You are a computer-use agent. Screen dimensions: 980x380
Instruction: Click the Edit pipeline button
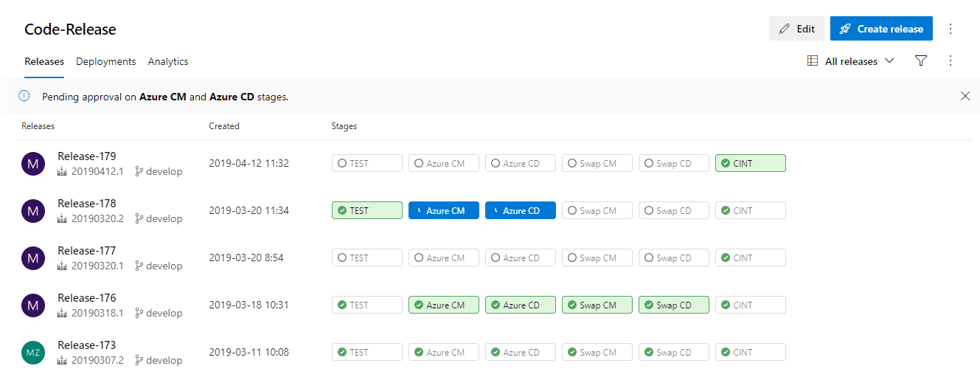[796, 29]
